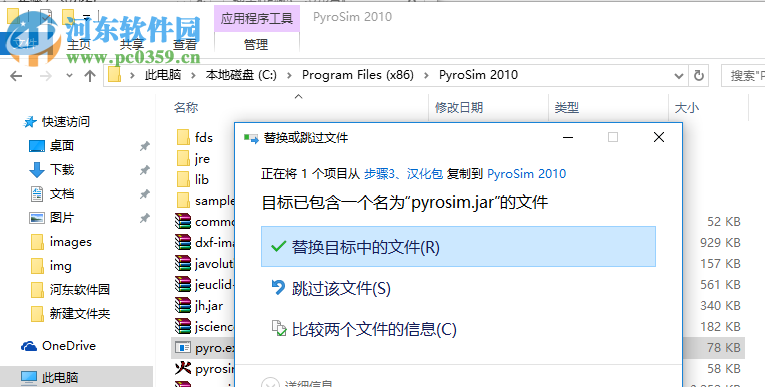Viewport: 765px width, 387px height.
Task: Select the pyrosim flame icon file
Action: point(183,368)
